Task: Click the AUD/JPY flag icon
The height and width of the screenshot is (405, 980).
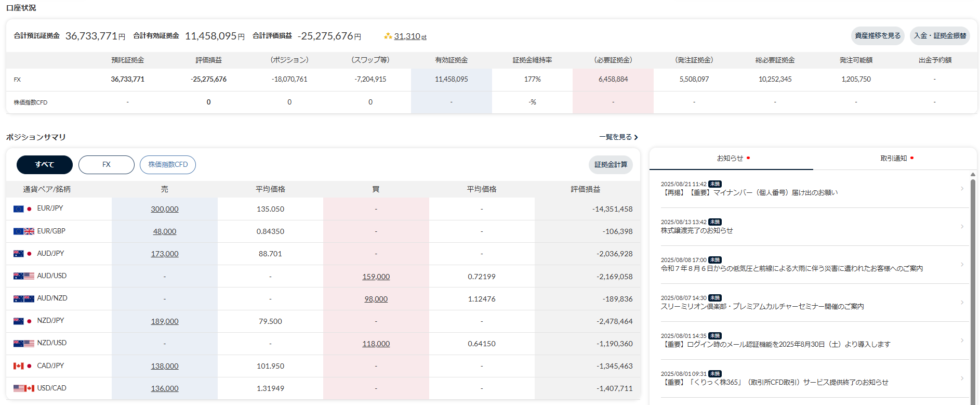Action: (x=23, y=254)
